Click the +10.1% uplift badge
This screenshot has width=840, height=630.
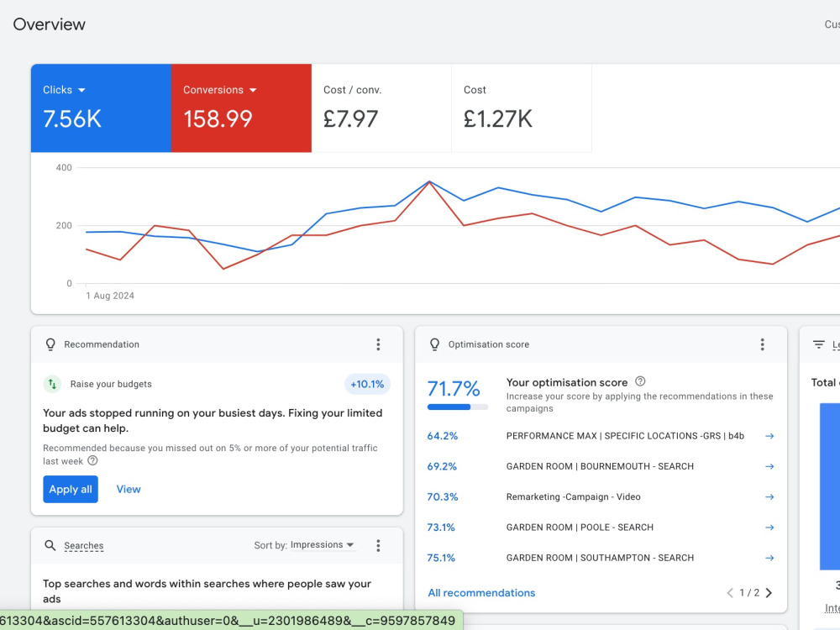pos(368,384)
